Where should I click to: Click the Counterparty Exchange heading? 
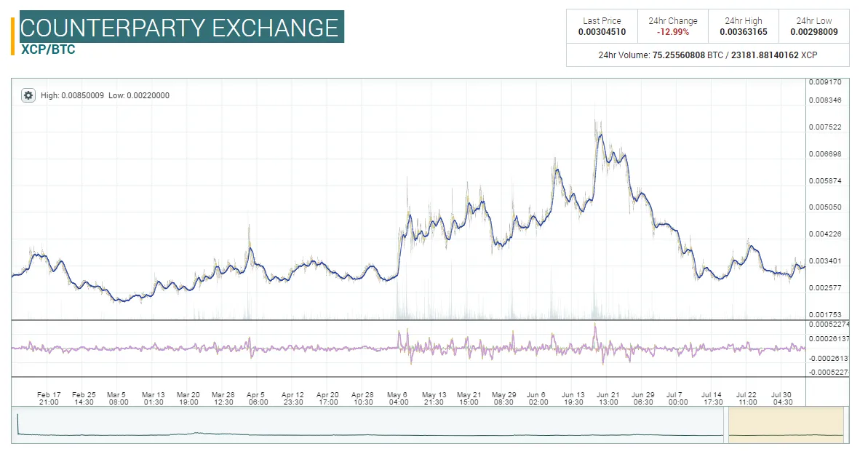[x=180, y=28]
